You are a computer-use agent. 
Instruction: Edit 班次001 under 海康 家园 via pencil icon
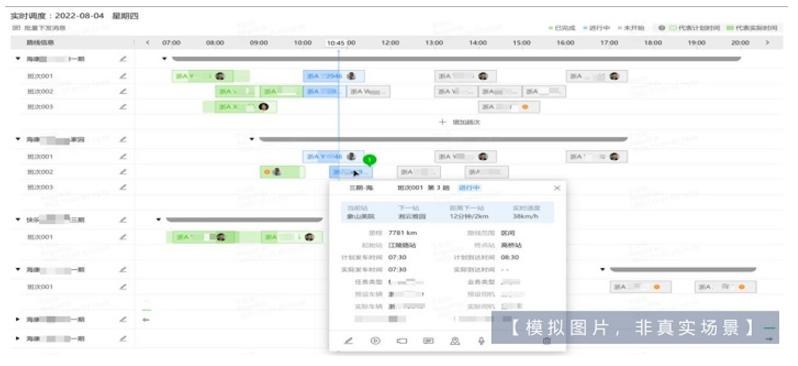click(x=123, y=157)
